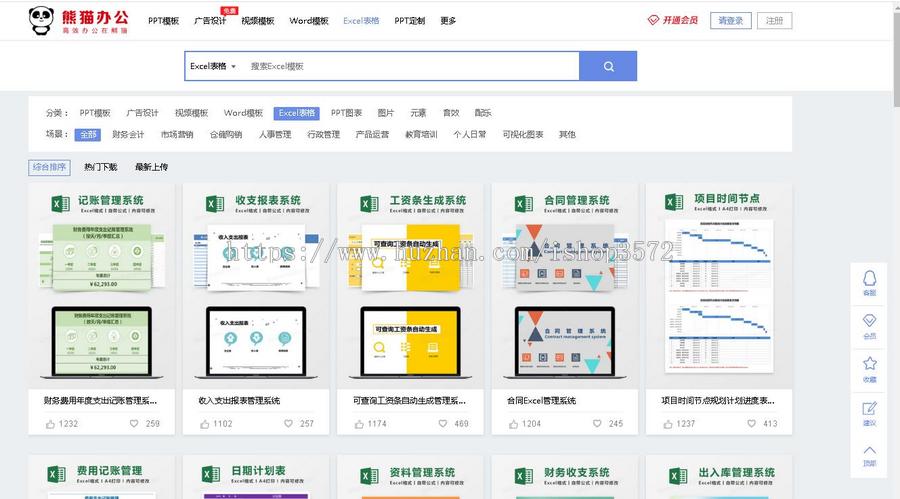
Task: Favorite the 项目时间节点 card (413 heart)
Action: (751, 423)
